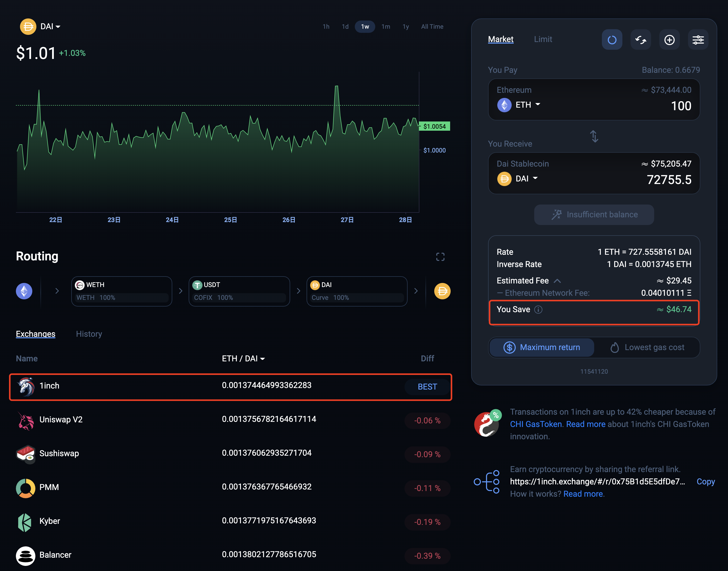Click the swap routes arrows icon
Screen dimensions: 728x571
click(640, 40)
